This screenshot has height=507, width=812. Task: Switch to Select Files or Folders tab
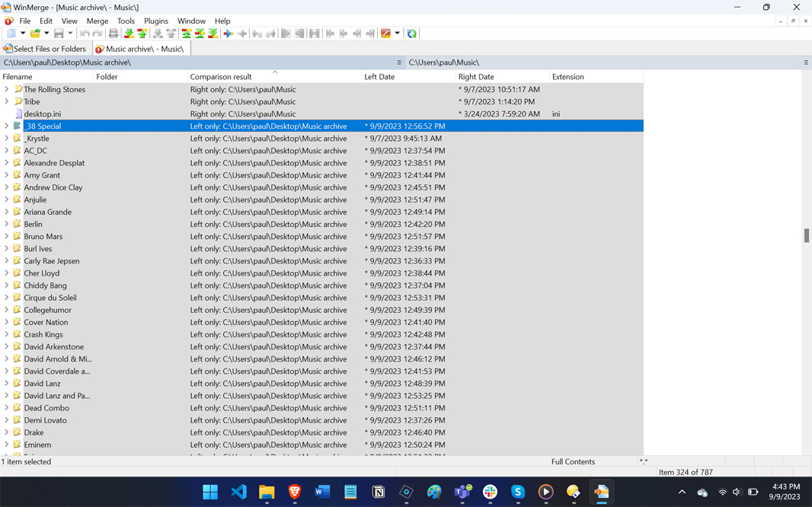point(45,49)
